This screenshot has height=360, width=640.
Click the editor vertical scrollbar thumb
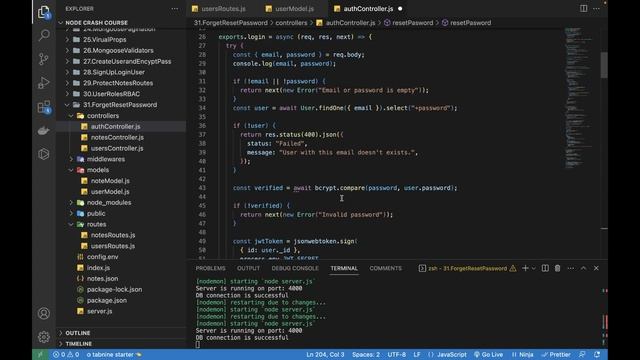click(604, 65)
